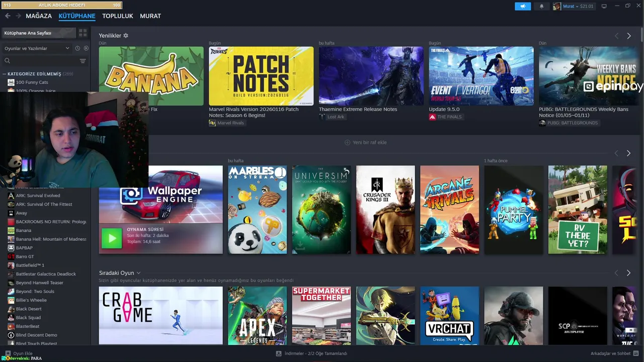Click the library search field
Viewport: 644px width, 362px height.
[40, 61]
